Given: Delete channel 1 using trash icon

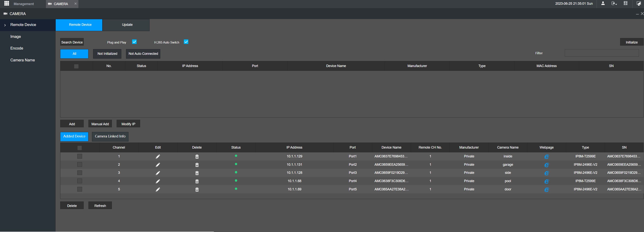Looking at the screenshot, I should (x=197, y=156).
